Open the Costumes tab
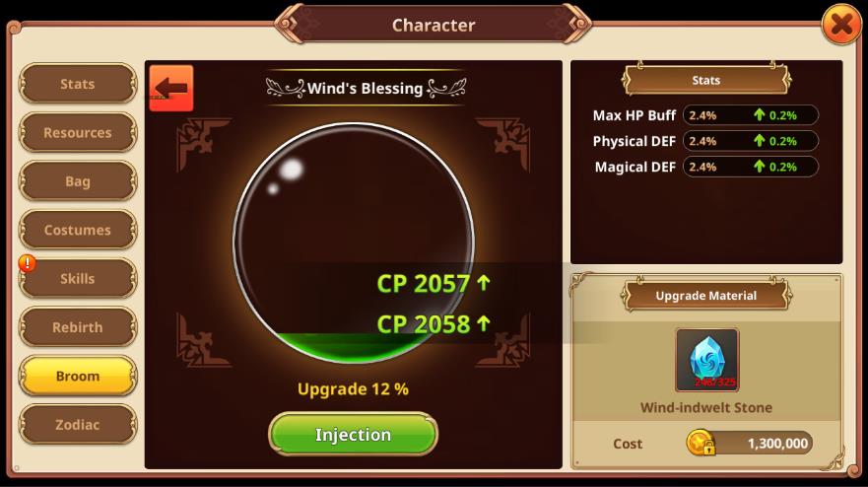 click(x=78, y=230)
